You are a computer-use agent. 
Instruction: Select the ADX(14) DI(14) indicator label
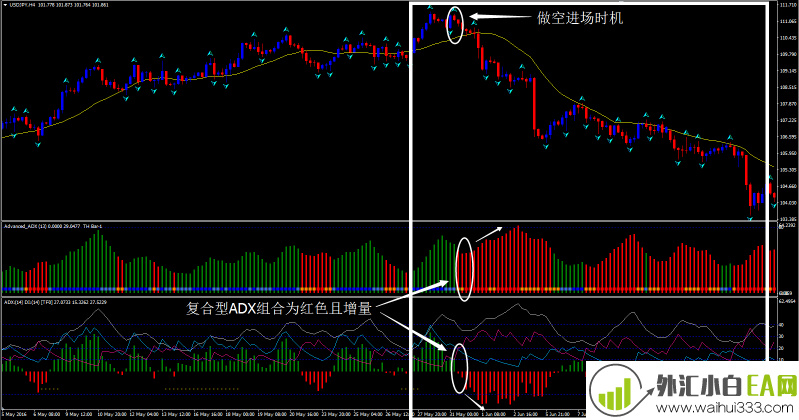20,302
